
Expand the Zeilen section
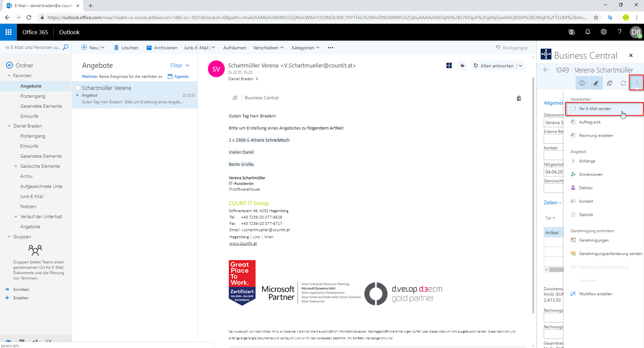point(553,203)
